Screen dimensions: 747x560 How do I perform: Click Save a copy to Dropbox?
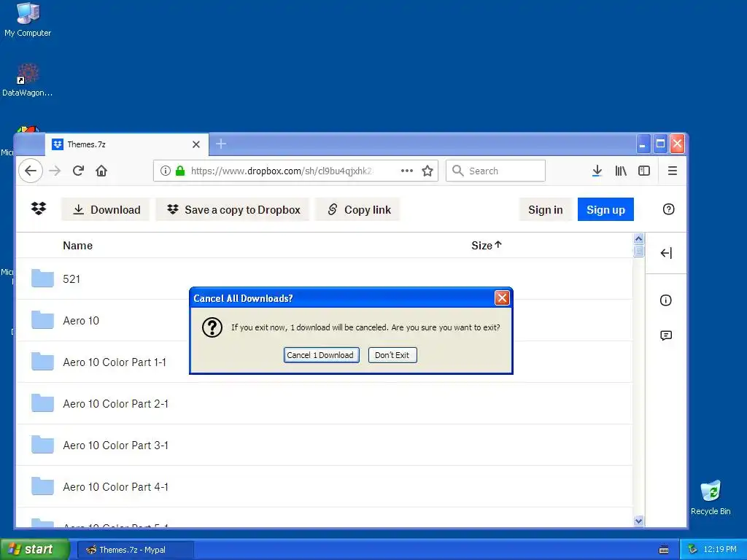coord(233,209)
